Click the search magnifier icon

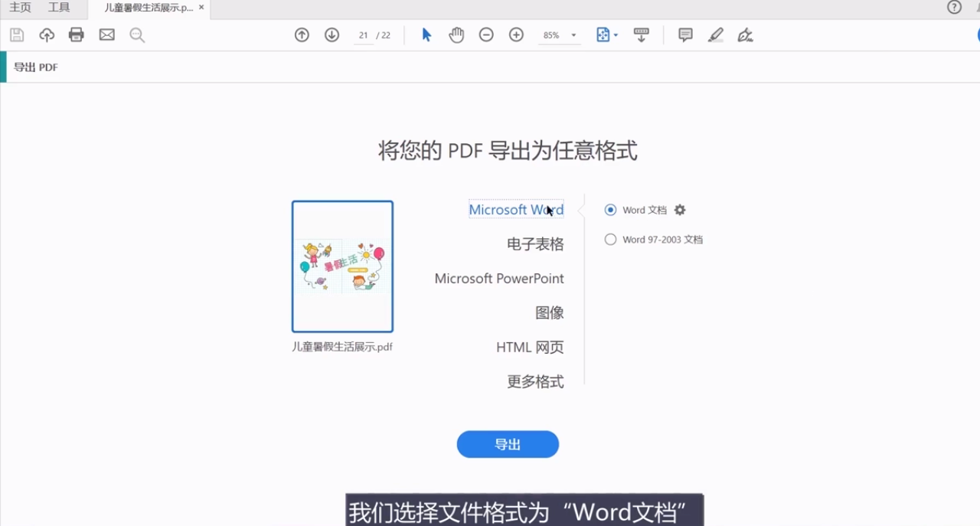pos(137,35)
